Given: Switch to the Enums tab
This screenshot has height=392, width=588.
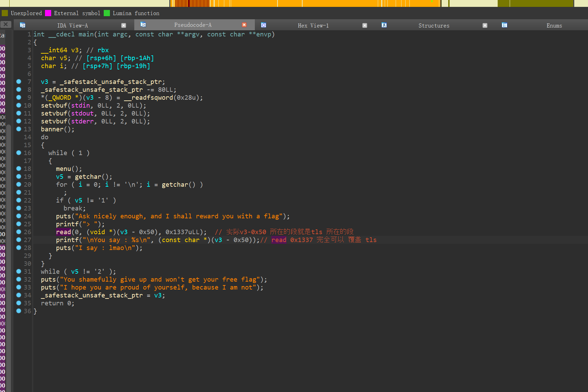Looking at the screenshot, I should [554, 25].
